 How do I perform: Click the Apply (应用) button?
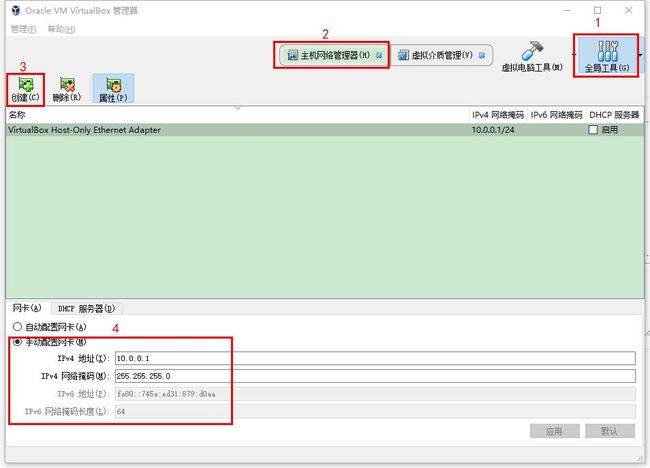tap(555, 431)
